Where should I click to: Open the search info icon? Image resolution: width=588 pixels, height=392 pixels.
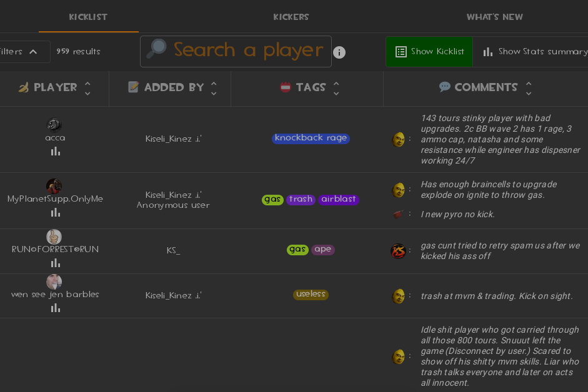coord(339,52)
